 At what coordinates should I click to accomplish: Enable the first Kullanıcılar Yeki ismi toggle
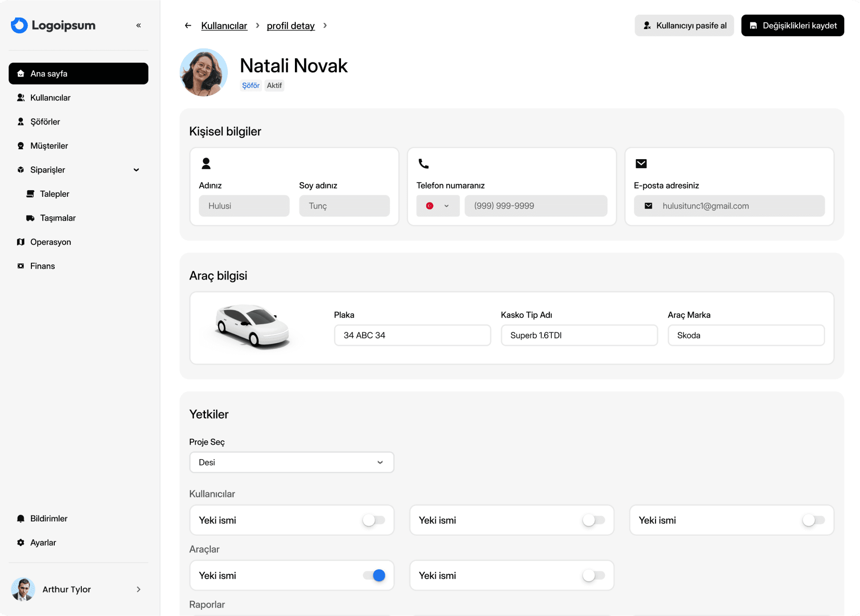(374, 520)
